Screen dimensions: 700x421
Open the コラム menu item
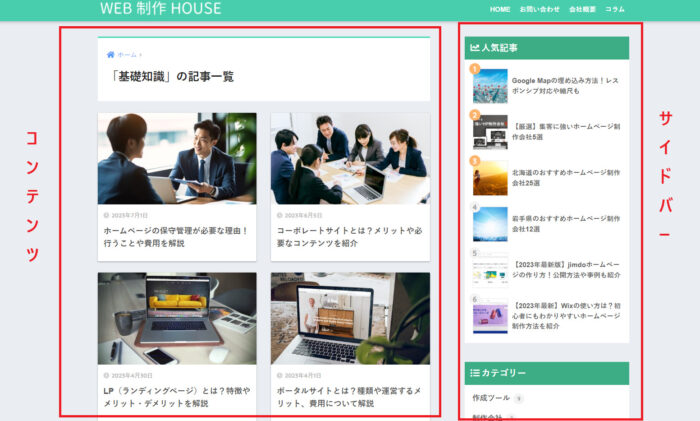pyautogui.click(x=615, y=9)
